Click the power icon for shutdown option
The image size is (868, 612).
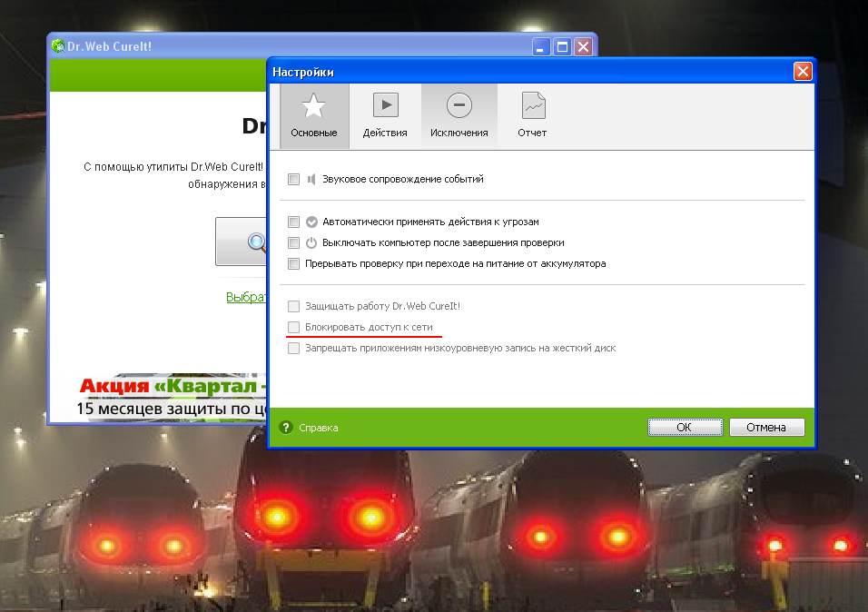(311, 243)
